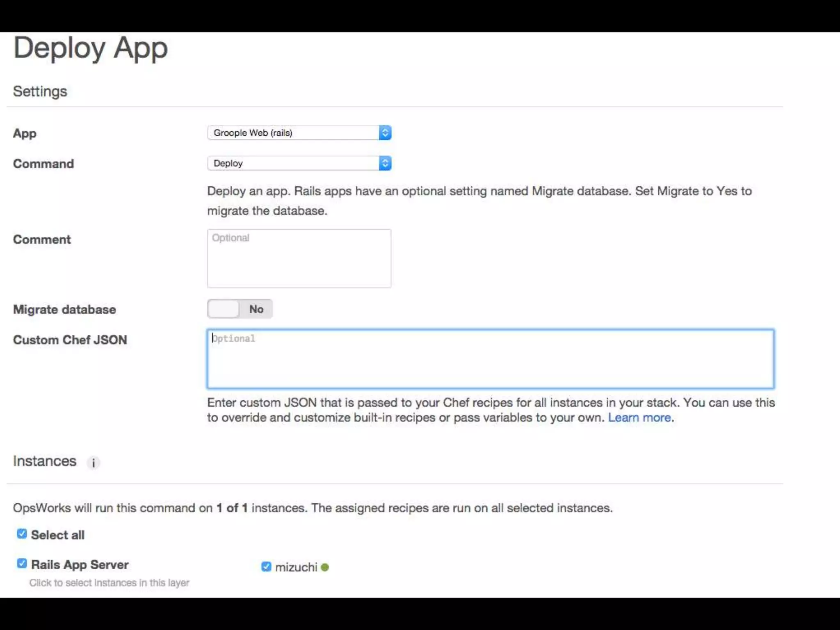The width and height of the screenshot is (840, 630).
Task: Click the Instances info icon
Action: tap(93, 463)
